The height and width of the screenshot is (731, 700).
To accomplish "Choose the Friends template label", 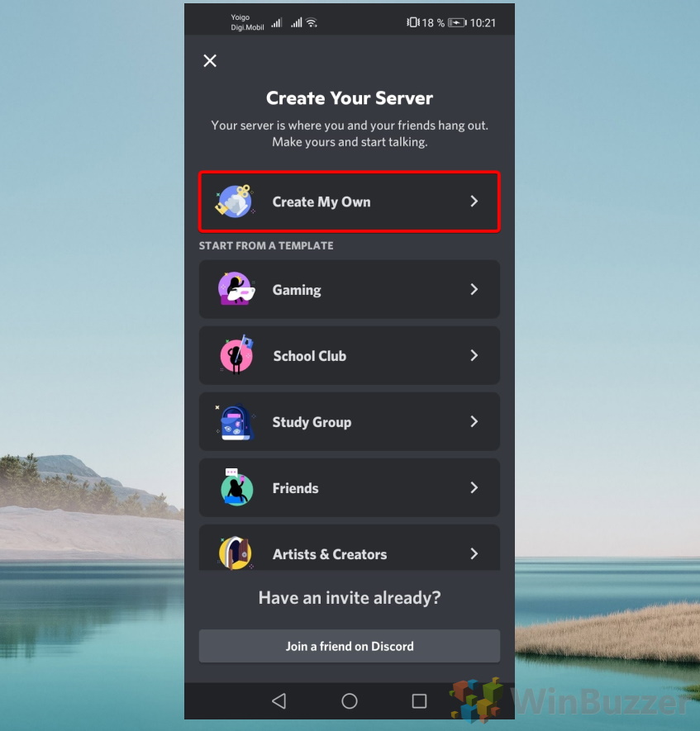I will 296,488.
